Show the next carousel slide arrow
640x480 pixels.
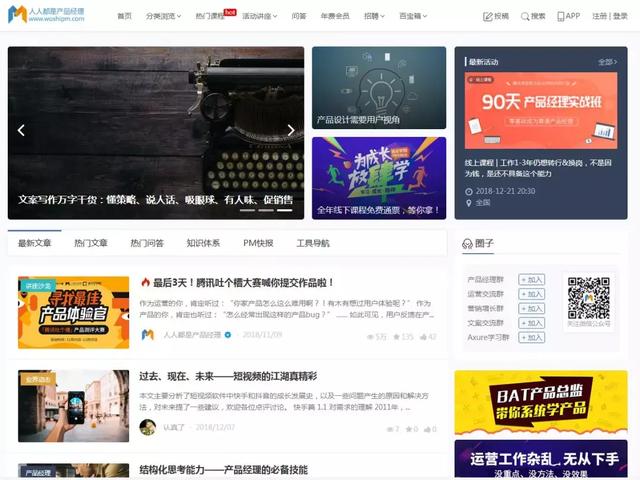pos(291,130)
